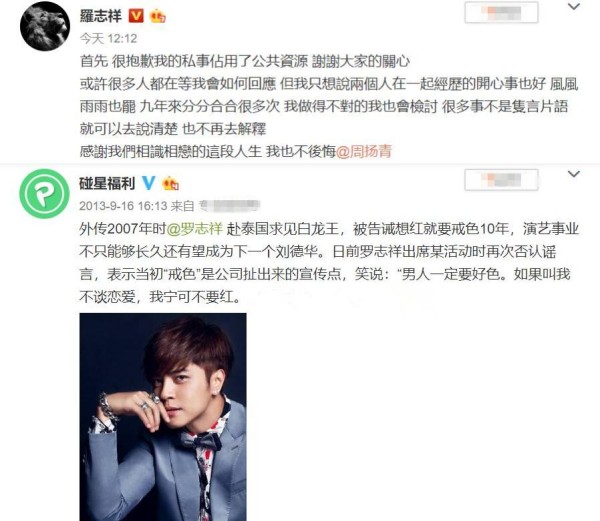The image size is (600, 521).
Task: Open the @罗志祥 mention link
Action: tap(194, 228)
